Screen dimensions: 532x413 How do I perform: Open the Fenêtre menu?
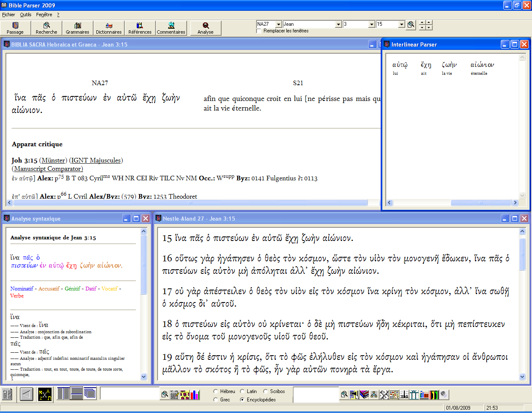click(x=44, y=15)
